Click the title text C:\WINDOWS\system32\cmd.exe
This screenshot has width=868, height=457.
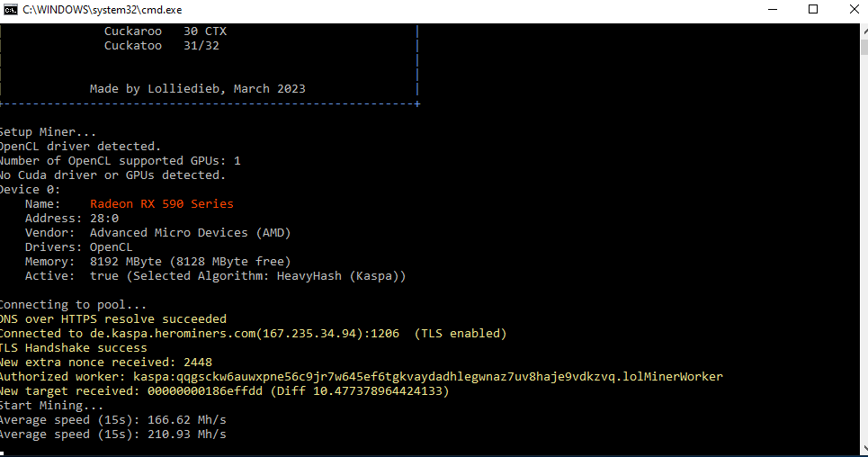102,10
